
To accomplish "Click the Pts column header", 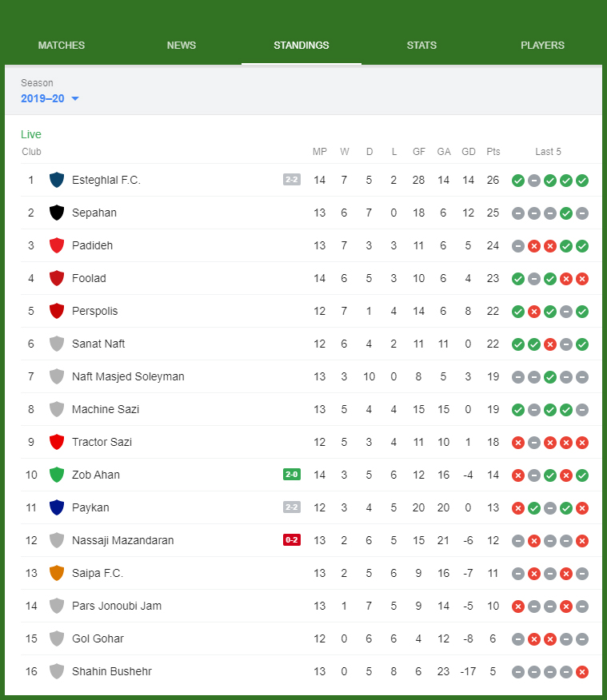I will (x=493, y=152).
